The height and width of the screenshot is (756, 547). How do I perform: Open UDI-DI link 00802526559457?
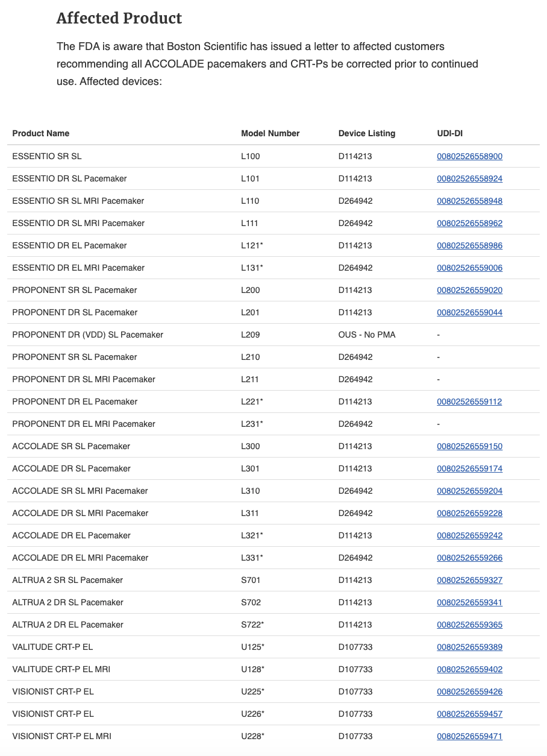(469, 714)
